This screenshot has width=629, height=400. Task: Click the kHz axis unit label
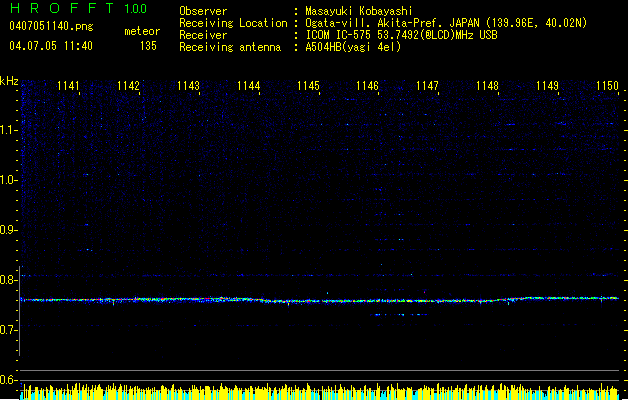pyautogui.click(x=9, y=81)
